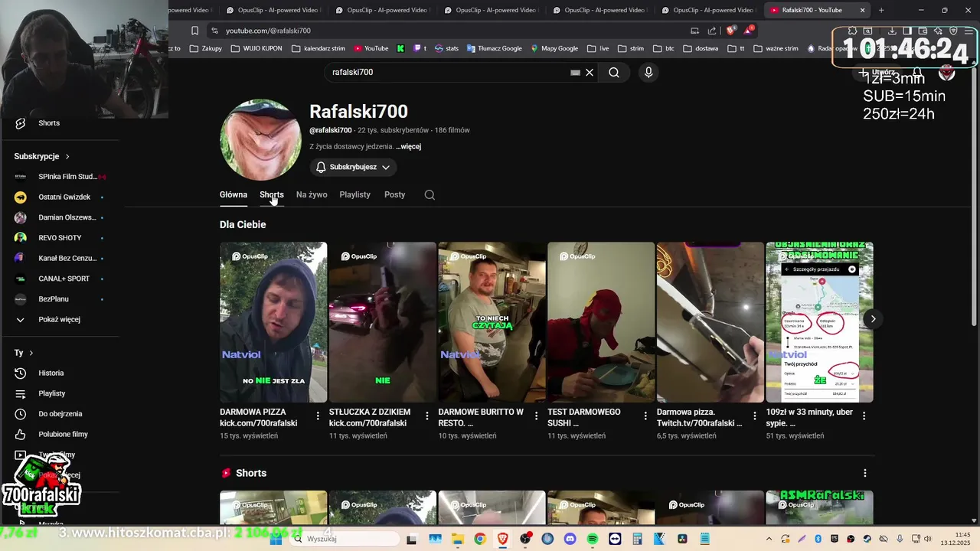Open the Zakupy bookmarks folder
The image size is (980, 551).
click(x=206, y=48)
